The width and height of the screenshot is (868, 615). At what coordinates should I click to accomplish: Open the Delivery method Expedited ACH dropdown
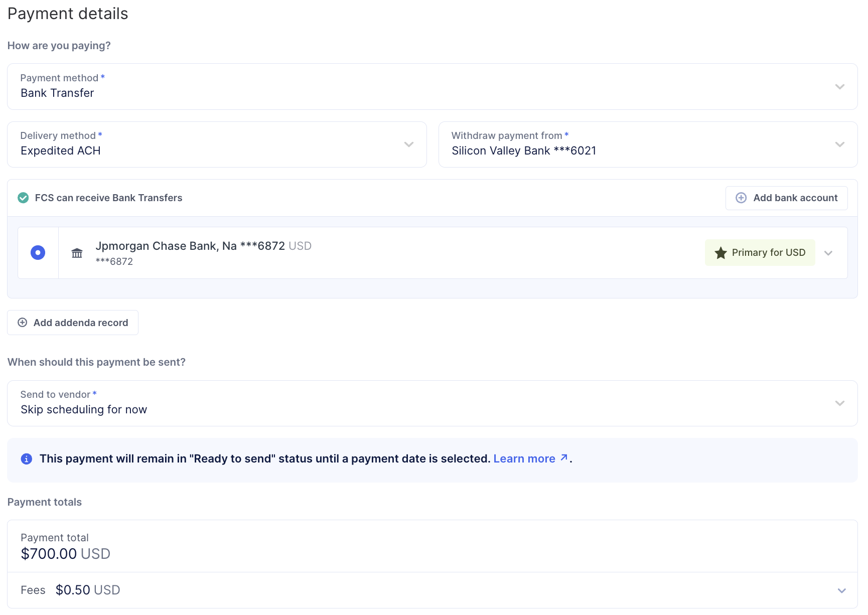217,144
